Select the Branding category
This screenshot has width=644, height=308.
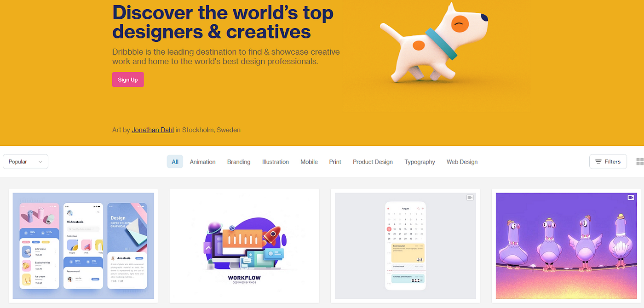(239, 162)
